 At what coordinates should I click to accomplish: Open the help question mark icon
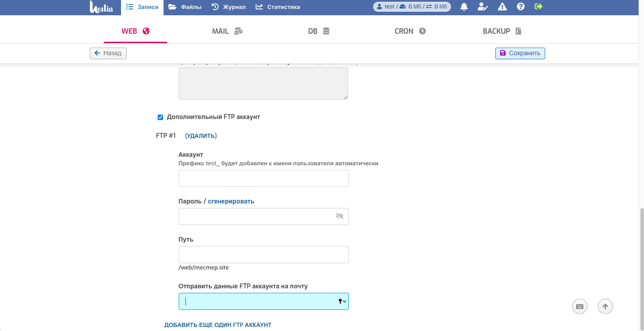click(520, 7)
